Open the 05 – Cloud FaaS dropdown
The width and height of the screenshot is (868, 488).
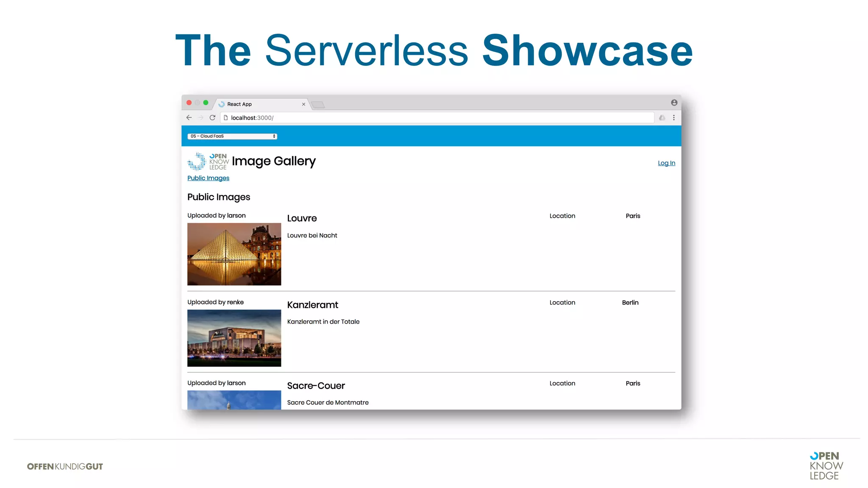tap(232, 136)
